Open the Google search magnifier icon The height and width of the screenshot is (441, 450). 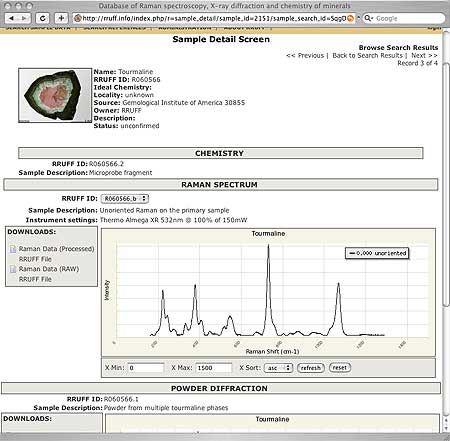pos(368,18)
